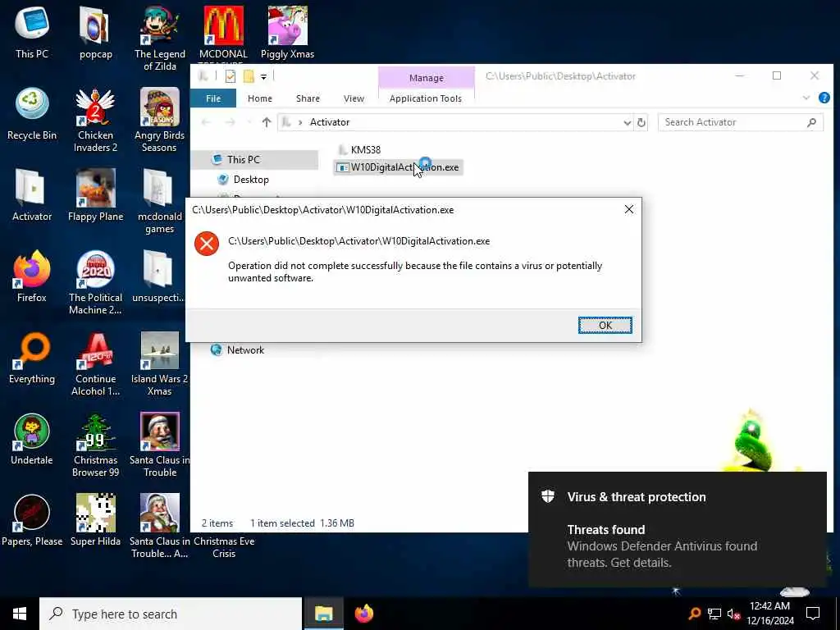The width and height of the screenshot is (840, 630).
Task: Open network status tray icon
Action: pos(714,614)
